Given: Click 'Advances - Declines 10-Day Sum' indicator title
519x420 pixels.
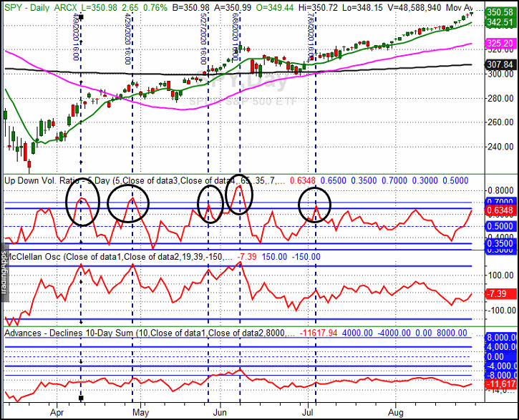Looking at the screenshot, I should click(x=69, y=333).
